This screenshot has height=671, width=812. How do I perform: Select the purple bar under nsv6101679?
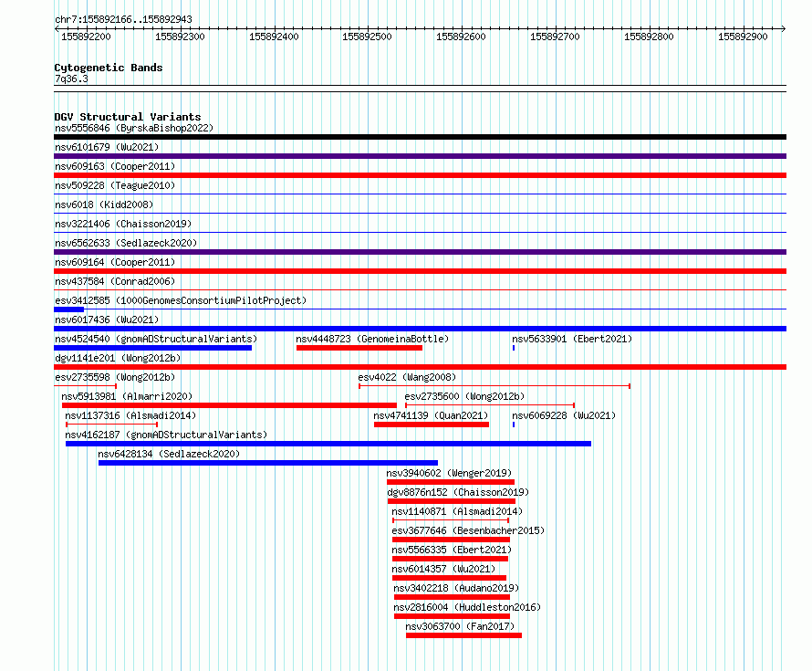point(420,156)
